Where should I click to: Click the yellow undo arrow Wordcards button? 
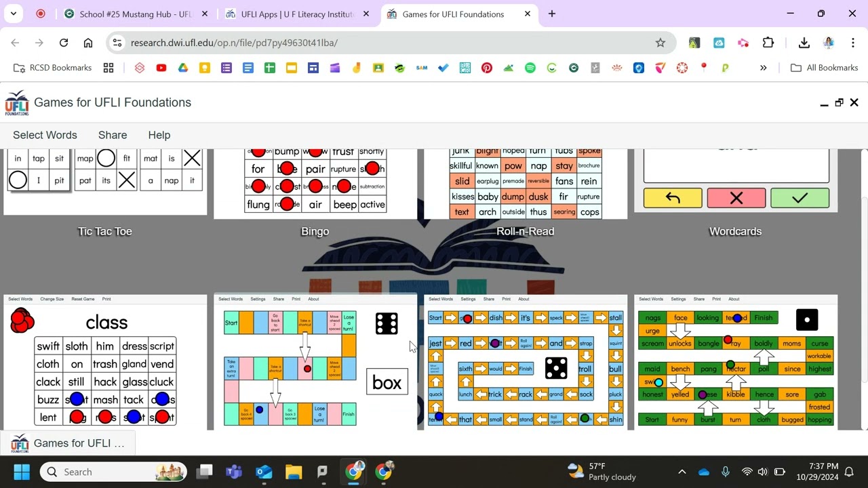coord(673,198)
